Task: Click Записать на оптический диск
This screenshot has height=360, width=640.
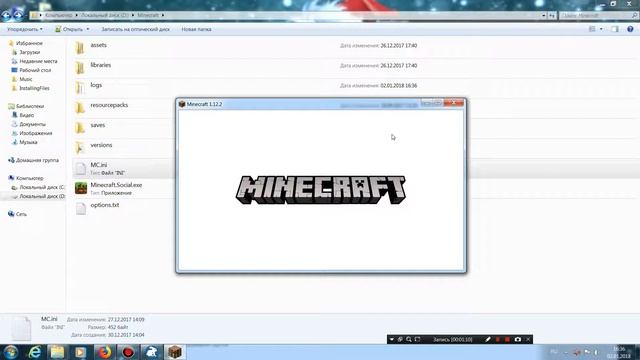Action: (x=136, y=29)
